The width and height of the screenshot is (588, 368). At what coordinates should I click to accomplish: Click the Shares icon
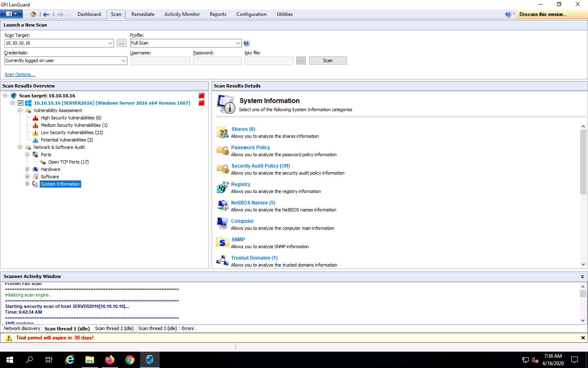(x=223, y=132)
